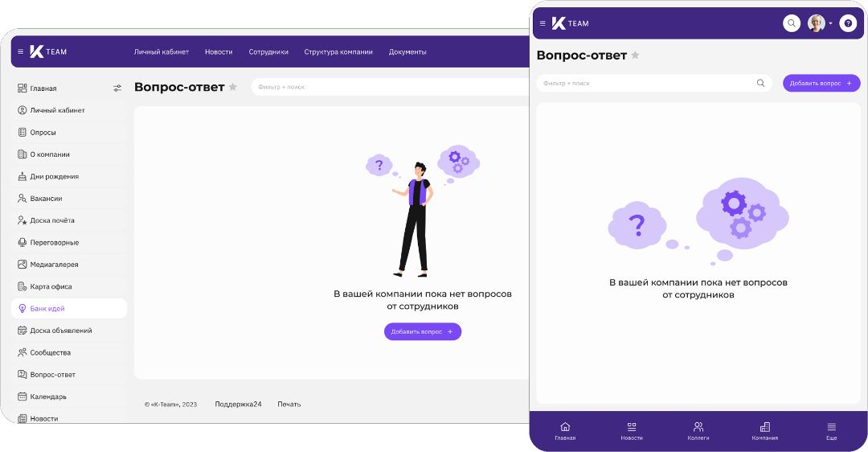Tap the Коллеги icon in bottom navigation

tap(698, 426)
